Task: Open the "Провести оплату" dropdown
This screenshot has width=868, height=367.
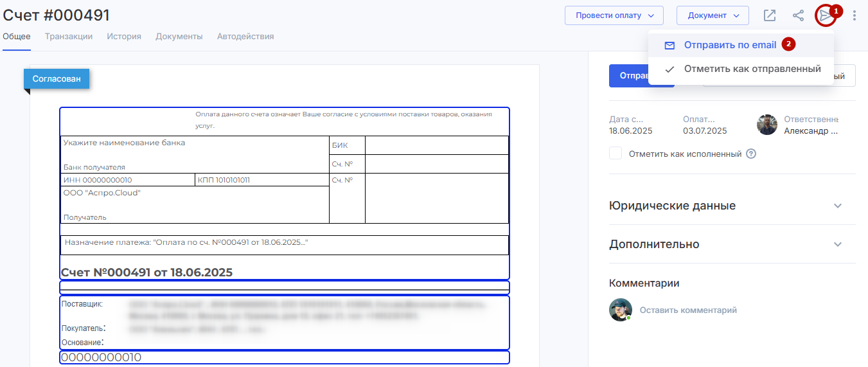Action: 613,15
